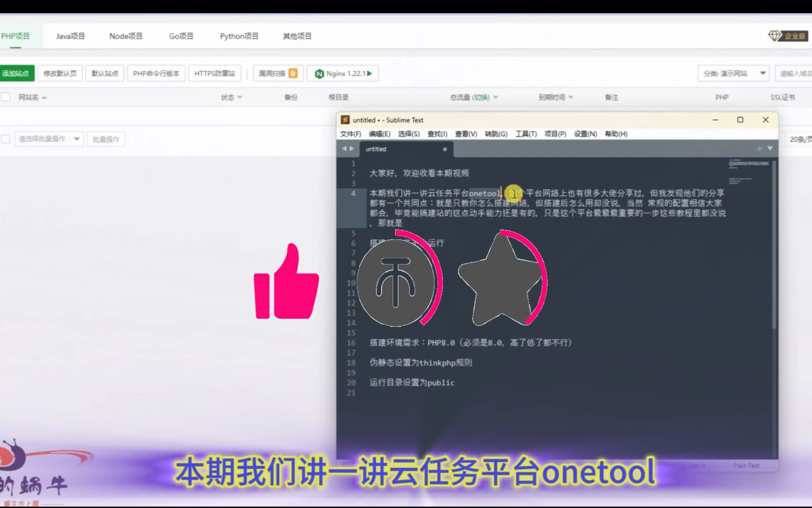
Task: Click the PHP命令行版本 button
Action: tap(156, 73)
